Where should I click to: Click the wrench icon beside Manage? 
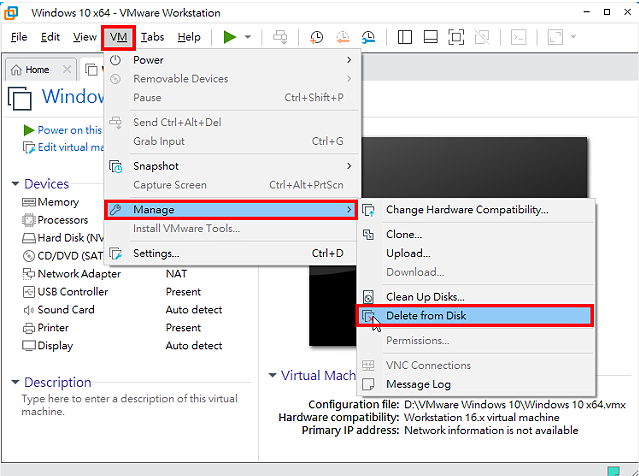pos(116,209)
